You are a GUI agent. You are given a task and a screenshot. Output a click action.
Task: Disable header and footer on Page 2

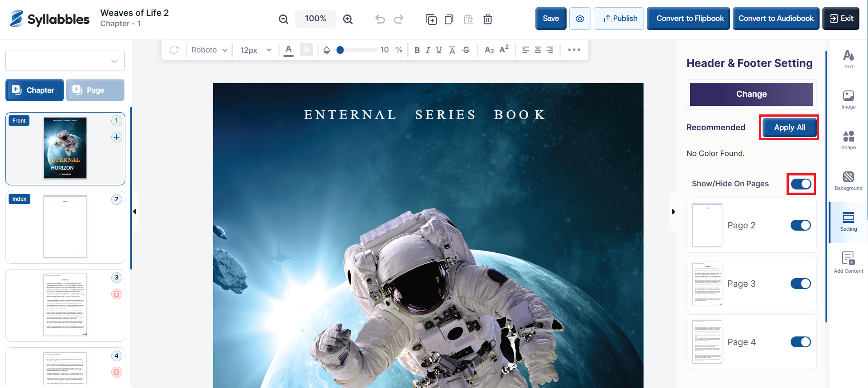click(x=800, y=225)
